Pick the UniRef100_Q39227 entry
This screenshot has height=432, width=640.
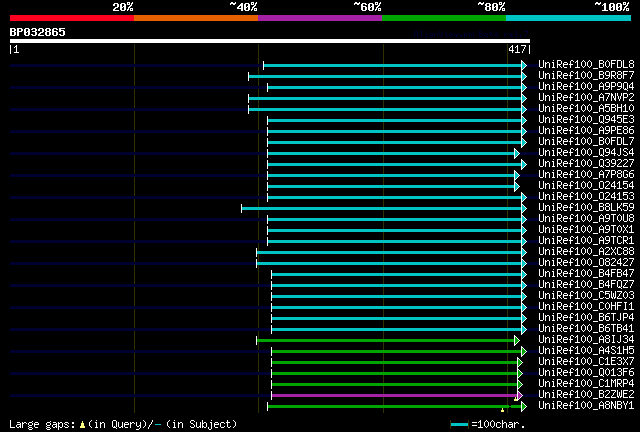point(586,164)
